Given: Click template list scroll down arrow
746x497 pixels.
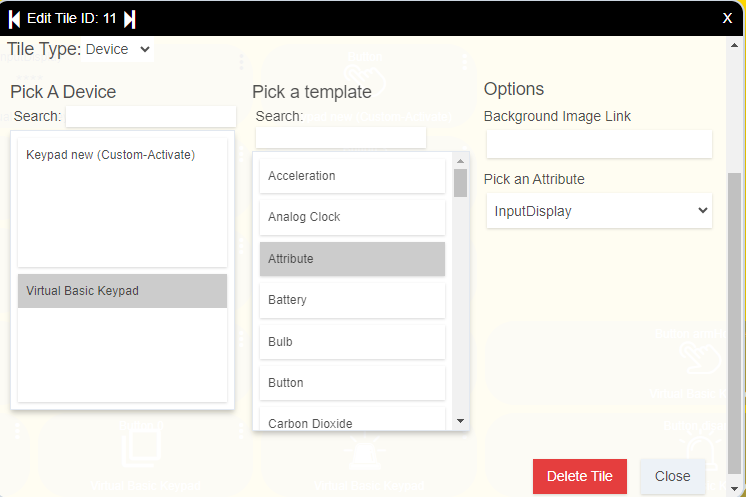Looking at the screenshot, I should point(460,422).
